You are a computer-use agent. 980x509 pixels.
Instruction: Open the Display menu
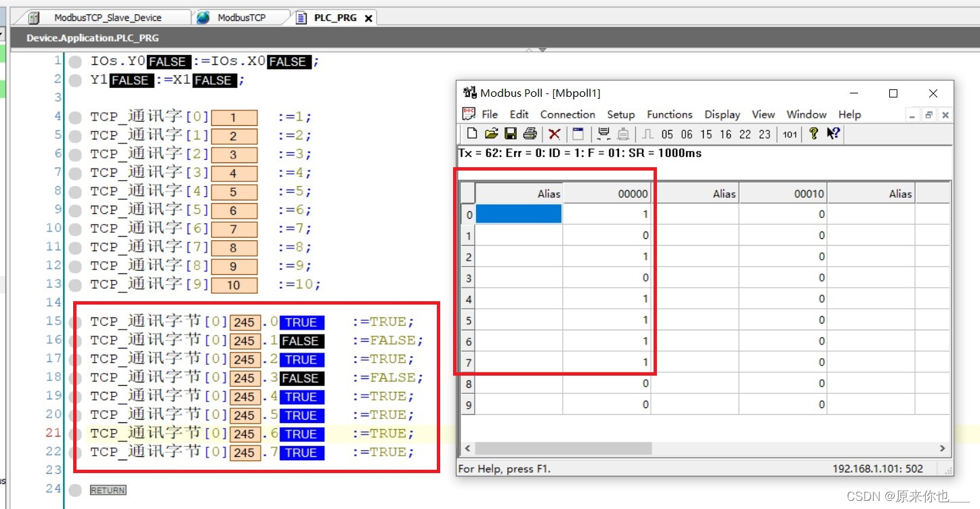(723, 114)
